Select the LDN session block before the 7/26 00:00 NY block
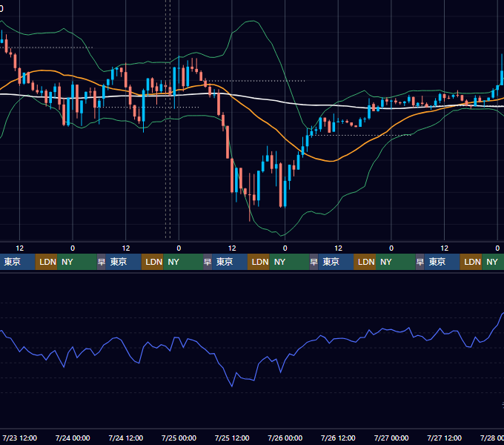 tap(259, 262)
